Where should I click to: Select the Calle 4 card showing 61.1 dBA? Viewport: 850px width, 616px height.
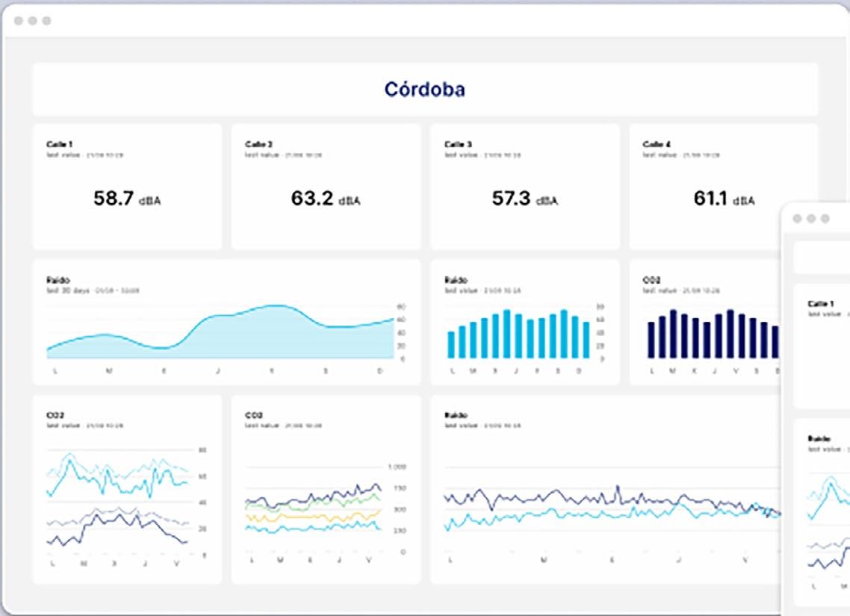[x=705, y=187]
